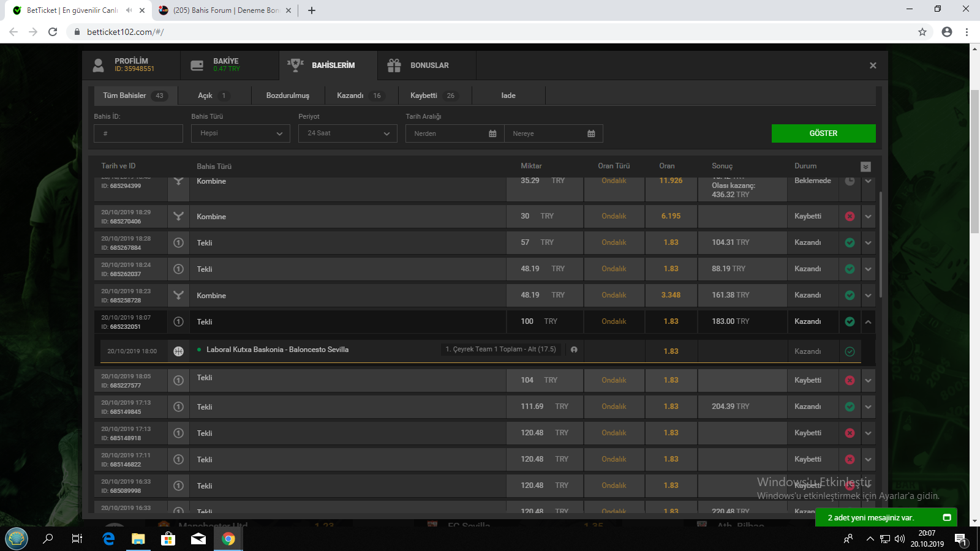Open the Periyot 24 Saat dropdown

pyautogui.click(x=348, y=133)
